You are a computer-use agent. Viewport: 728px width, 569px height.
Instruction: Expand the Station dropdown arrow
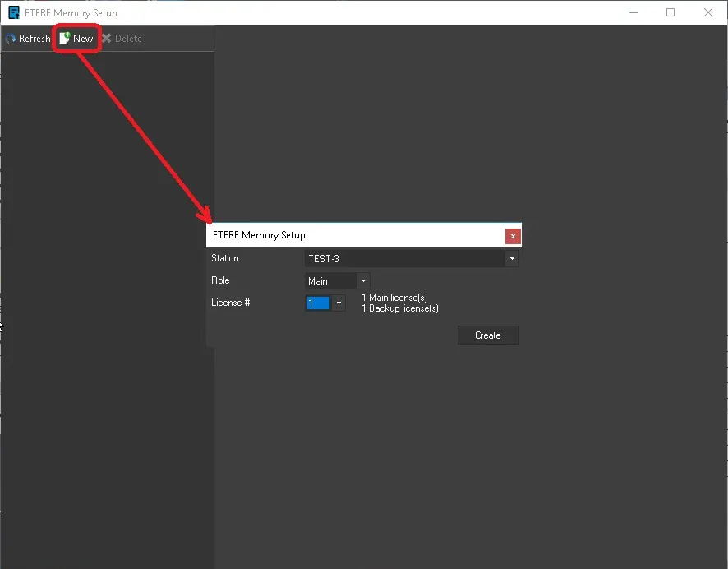pos(512,259)
